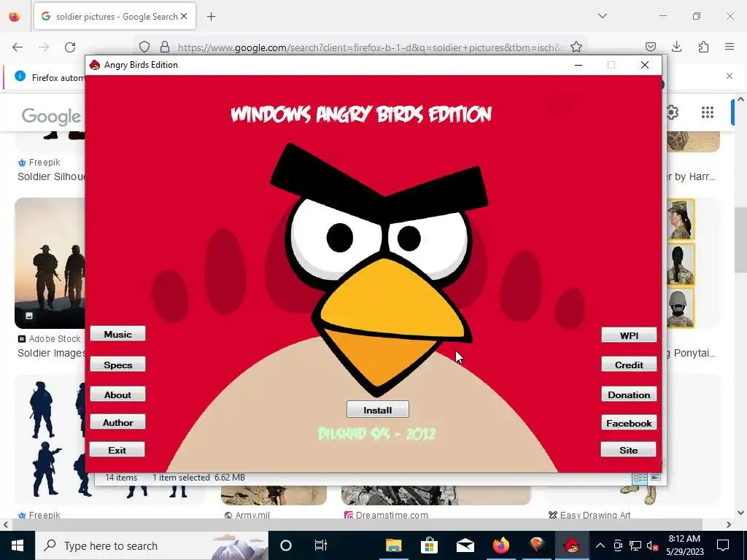Select the soldier pictures Google Search tab
Screen dimensions: 747x560
point(115,16)
